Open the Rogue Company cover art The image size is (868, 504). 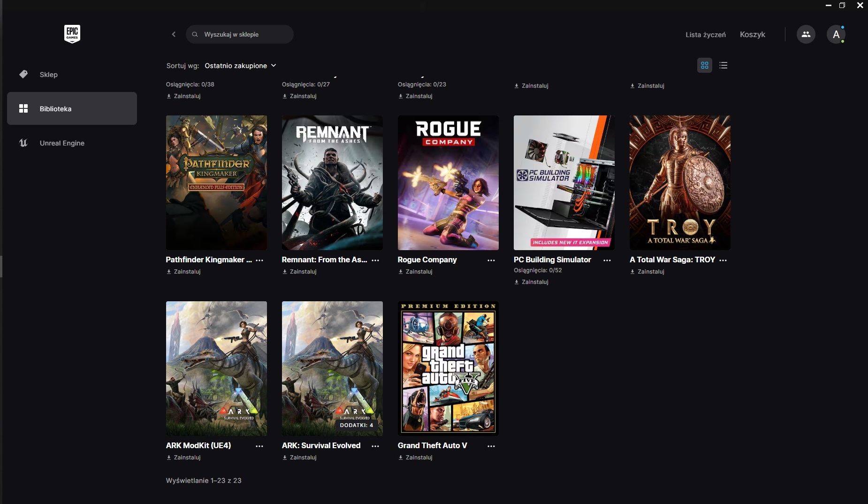tap(448, 183)
